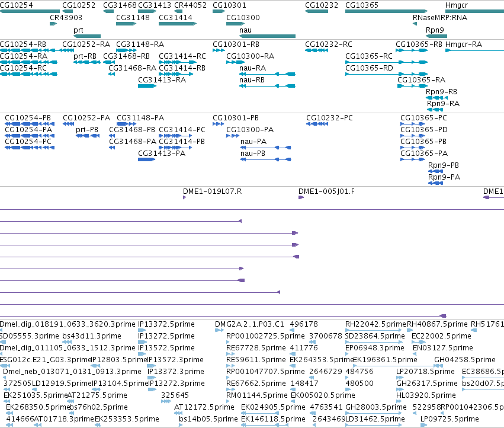
Task: Click transcript CG10232-RC
Action: point(329,44)
